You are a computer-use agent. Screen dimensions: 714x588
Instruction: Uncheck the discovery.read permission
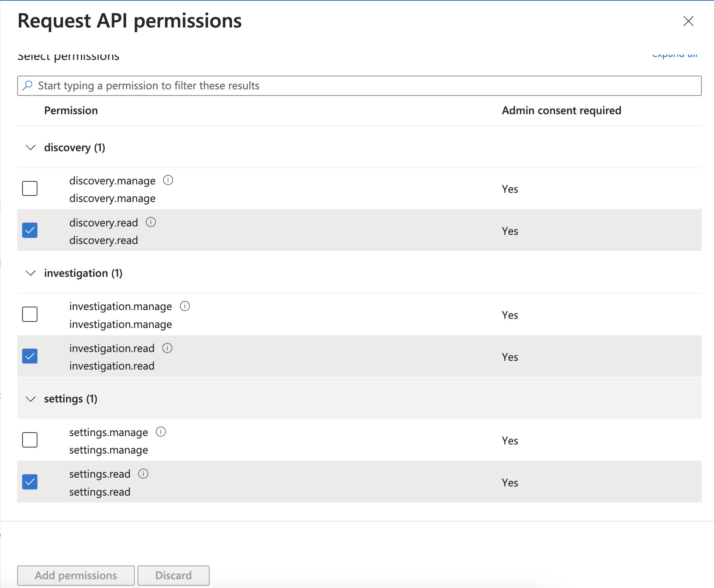(x=30, y=230)
